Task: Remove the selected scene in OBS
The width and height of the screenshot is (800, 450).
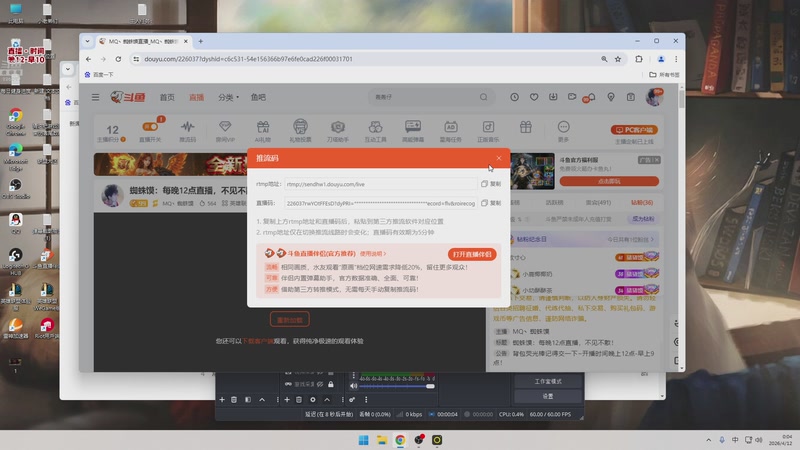Action: pyautogui.click(x=234, y=399)
